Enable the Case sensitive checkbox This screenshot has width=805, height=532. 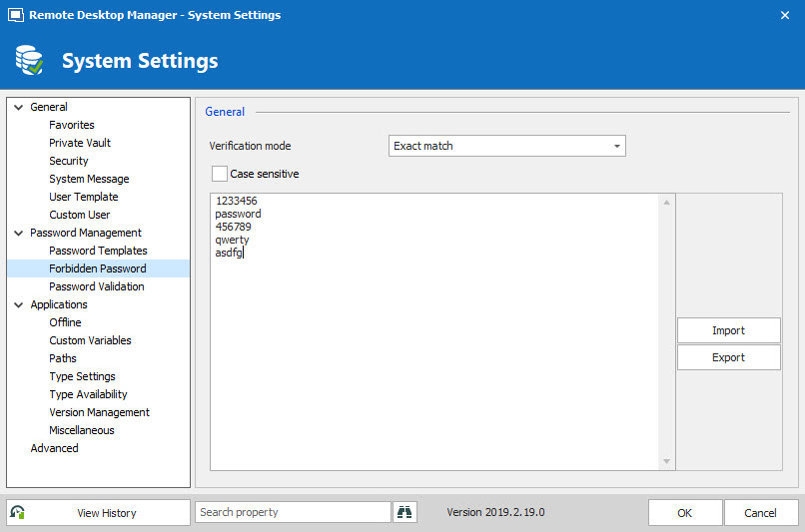[220, 174]
